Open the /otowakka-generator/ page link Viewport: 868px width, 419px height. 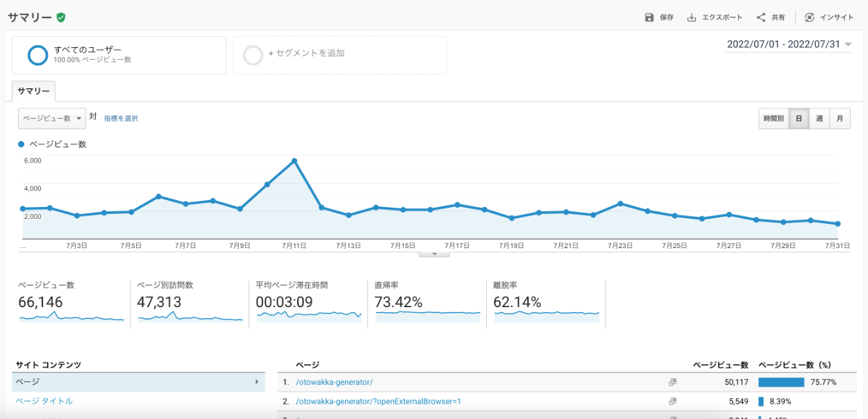(334, 382)
